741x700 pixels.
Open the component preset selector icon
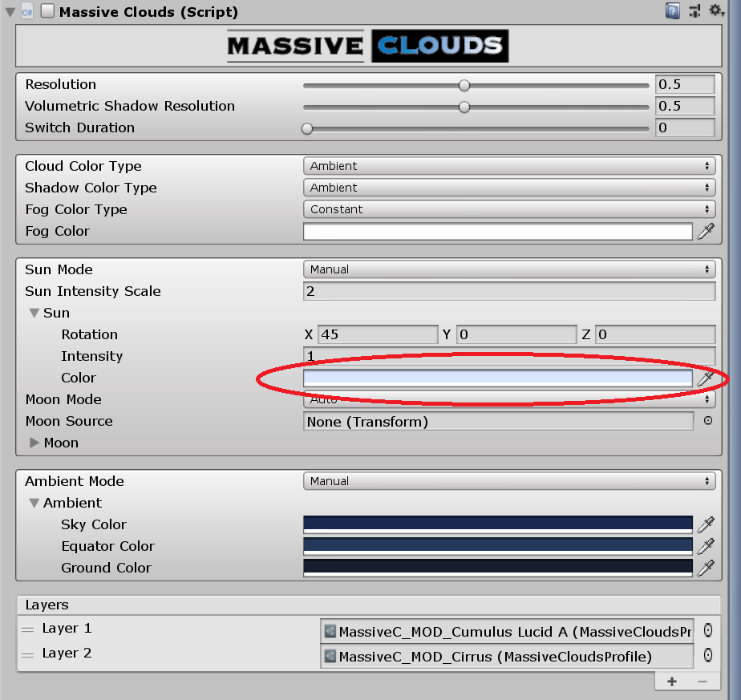[x=694, y=10]
